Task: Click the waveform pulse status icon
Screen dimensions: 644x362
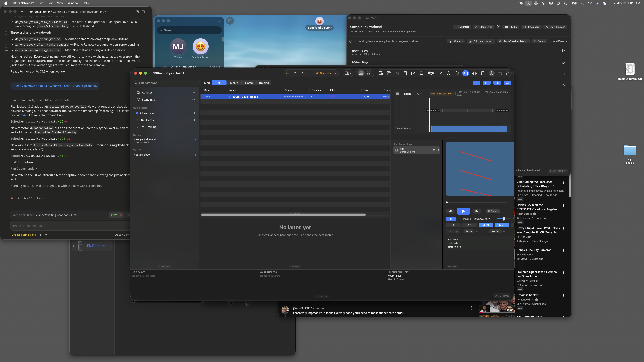Action: tap(303, 73)
